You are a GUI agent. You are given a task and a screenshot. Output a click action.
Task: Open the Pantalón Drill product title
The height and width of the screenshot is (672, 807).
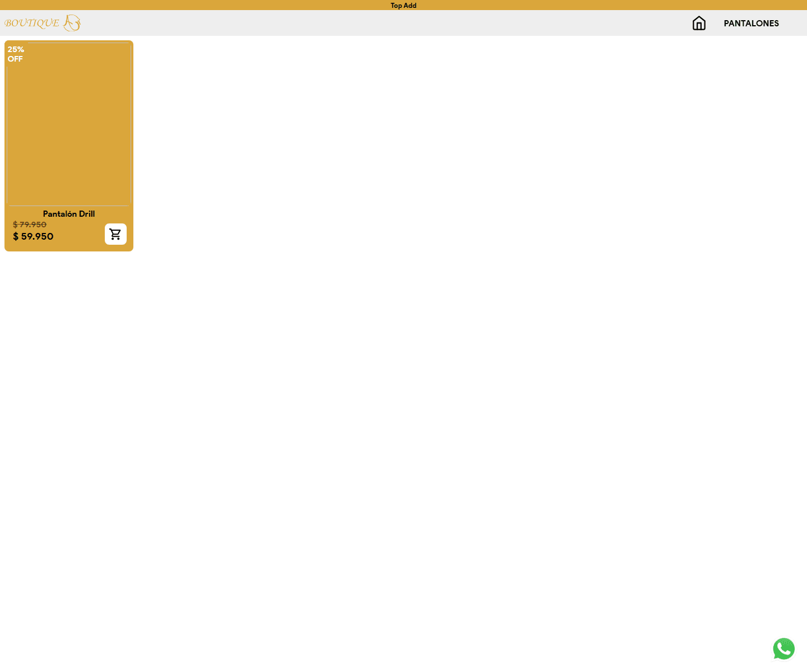69,214
